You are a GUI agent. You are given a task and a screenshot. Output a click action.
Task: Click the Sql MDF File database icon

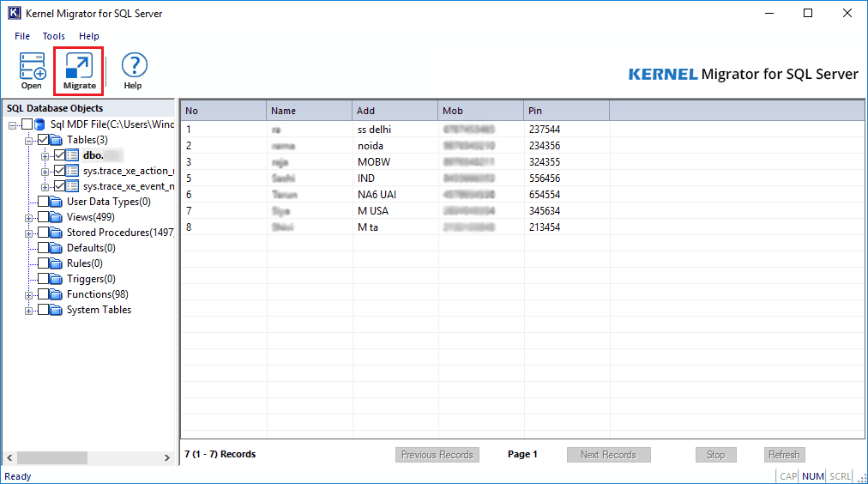[x=39, y=124]
